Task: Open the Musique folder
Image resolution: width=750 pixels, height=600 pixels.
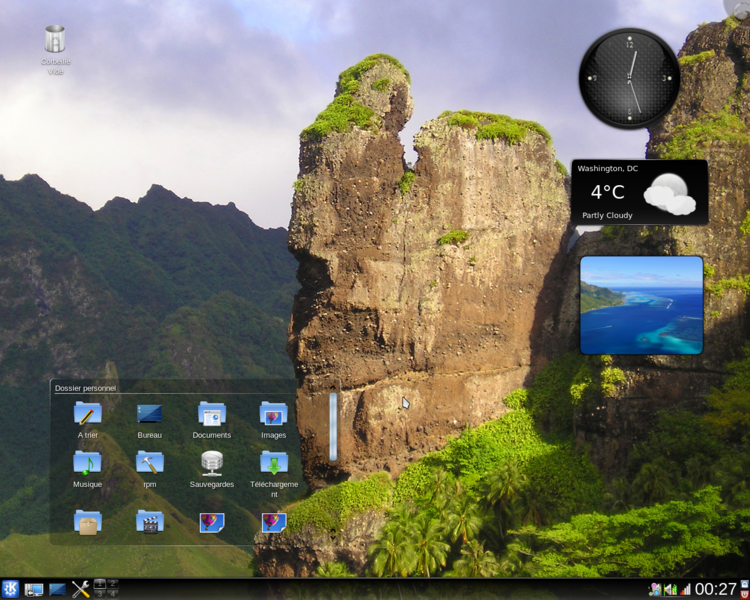Action: [87, 462]
